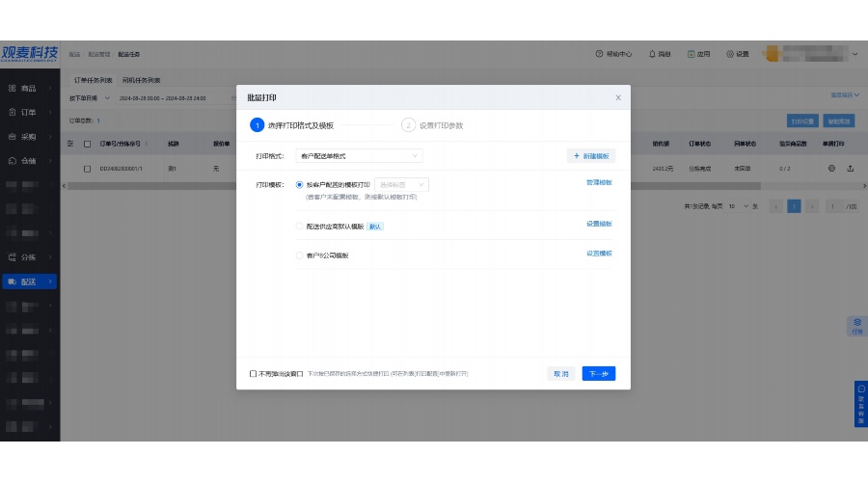Select 配送供应商默认模版 radio option
The width and height of the screenshot is (868, 482).
click(300, 226)
